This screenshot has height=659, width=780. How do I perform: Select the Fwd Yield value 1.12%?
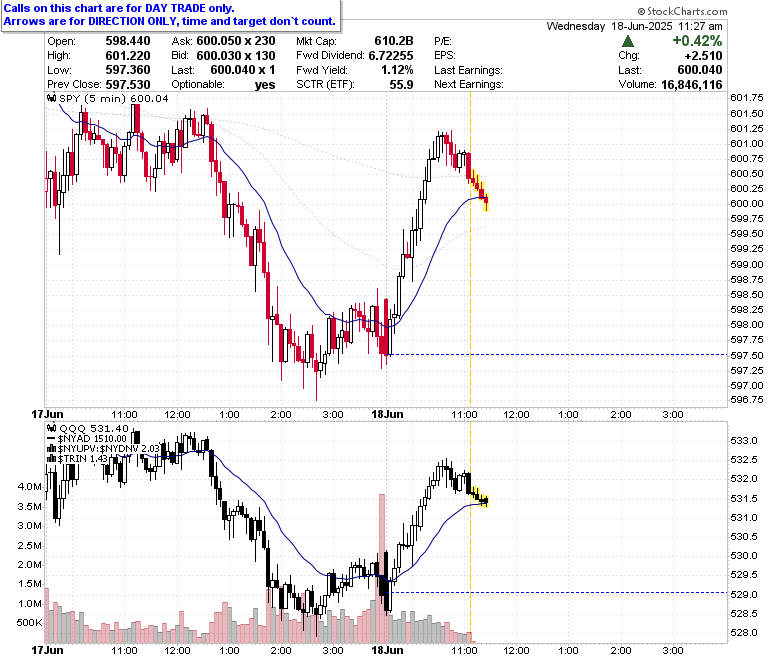point(397,70)
